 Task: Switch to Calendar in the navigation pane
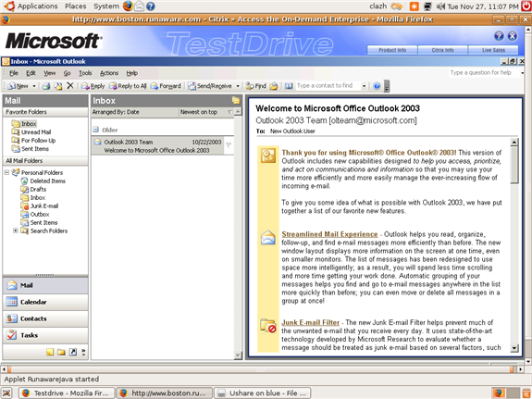[x=45, y=302]
